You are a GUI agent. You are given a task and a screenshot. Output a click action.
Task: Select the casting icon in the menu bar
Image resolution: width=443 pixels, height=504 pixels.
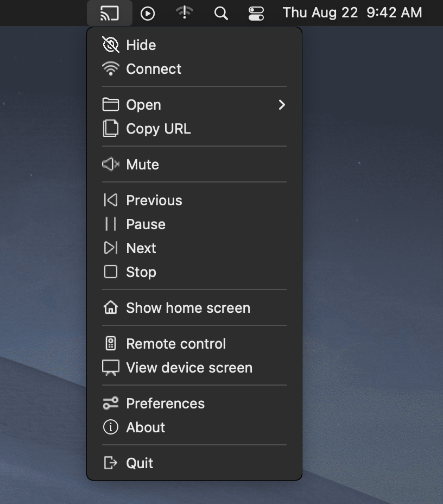click(109, 12)
